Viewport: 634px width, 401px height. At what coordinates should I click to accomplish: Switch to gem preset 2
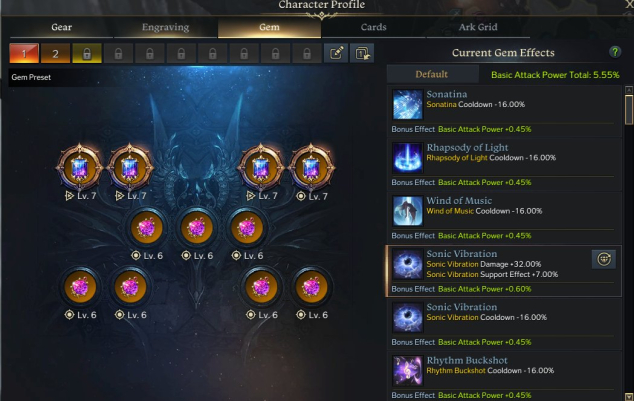[55, 53]
